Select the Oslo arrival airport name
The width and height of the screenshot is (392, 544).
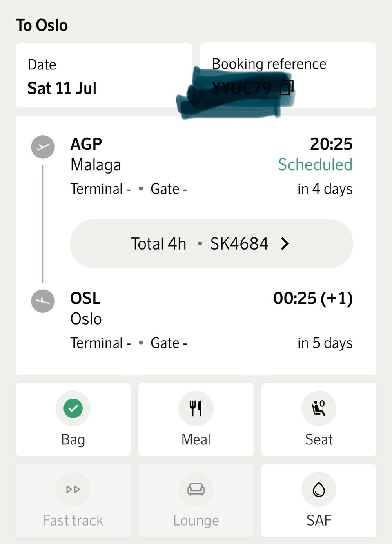(x=86, y=319)
